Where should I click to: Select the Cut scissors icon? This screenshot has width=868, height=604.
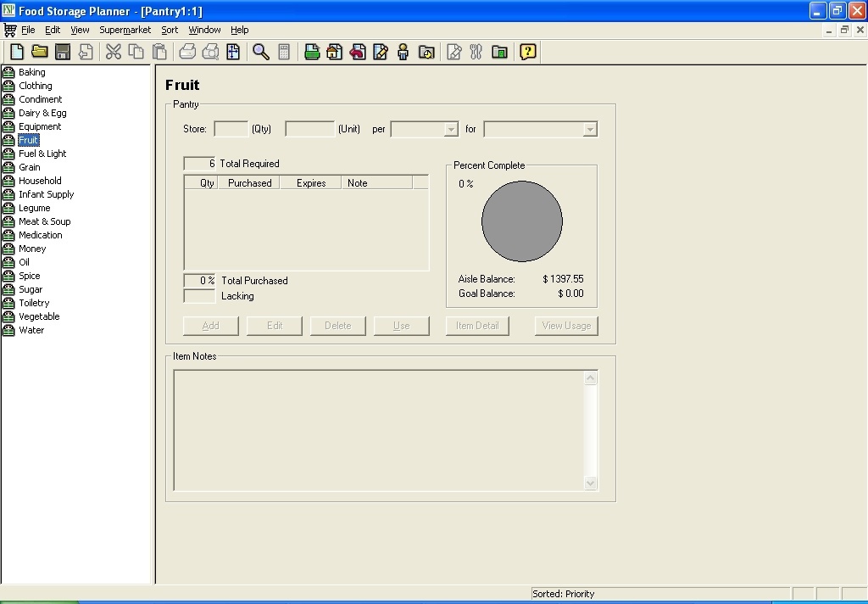pos(113,52)
